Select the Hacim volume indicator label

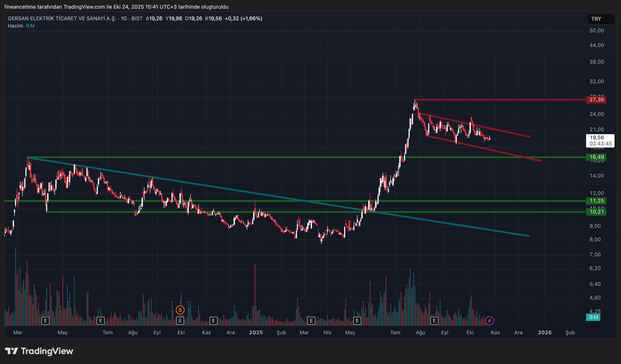point(15,26)
